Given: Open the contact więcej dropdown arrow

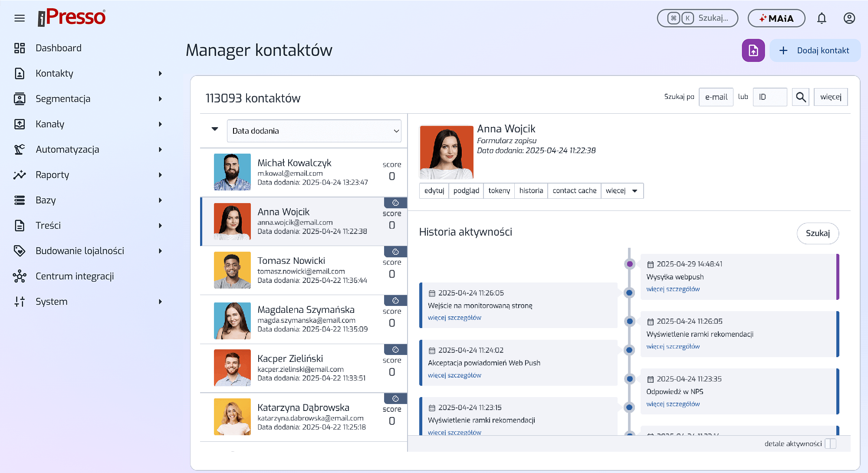Looking at the screenshot, I should (x=635, y=191).
